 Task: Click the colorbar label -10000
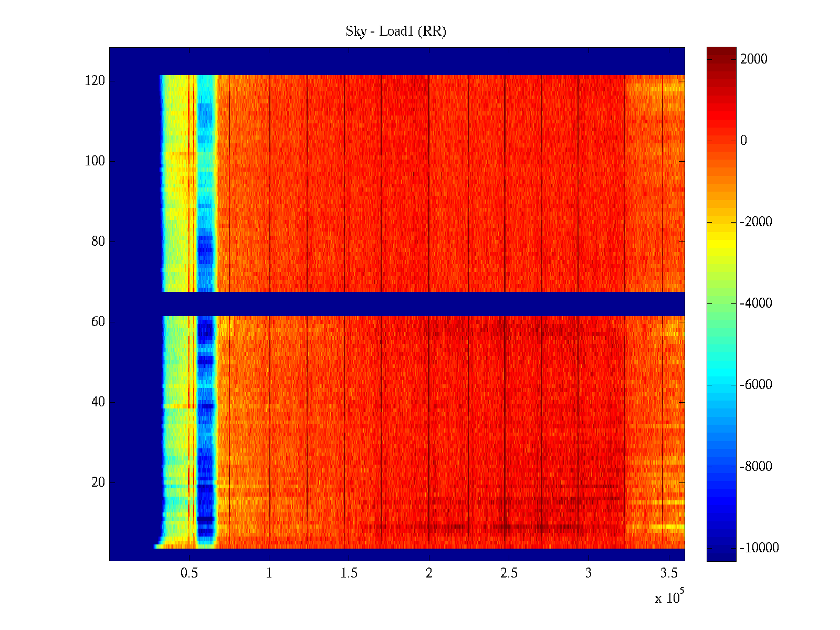[x=759, y=548]
